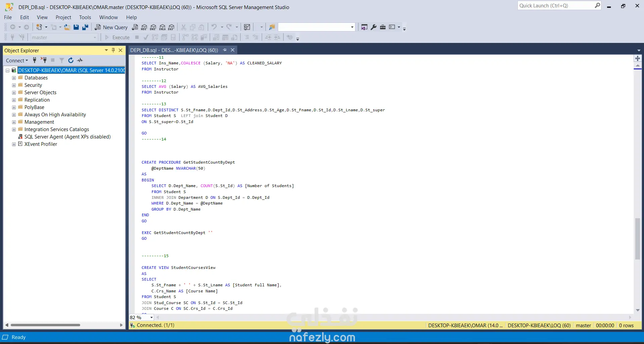Open the Connect dropdown in Object Explorer
The height and width of the screenshot is (344, 644).
(17, 60)
